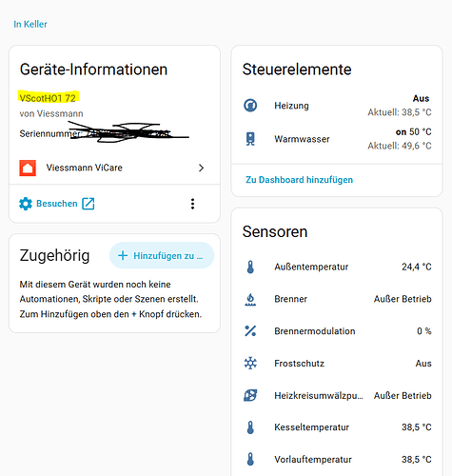
Task: Open the Viessmann ViCare integration chevron
Action: coord(201,168)
